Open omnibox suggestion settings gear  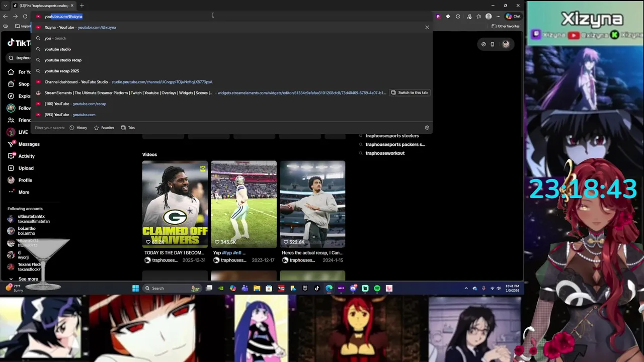point(427,128)
